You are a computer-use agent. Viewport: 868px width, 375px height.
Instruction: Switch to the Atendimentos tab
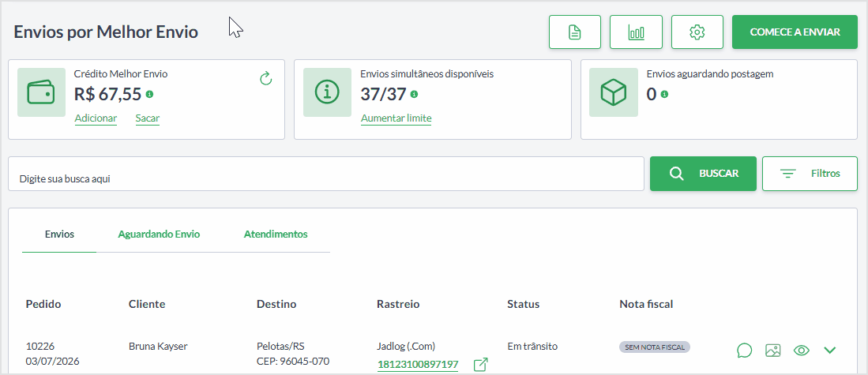point(276,234)
